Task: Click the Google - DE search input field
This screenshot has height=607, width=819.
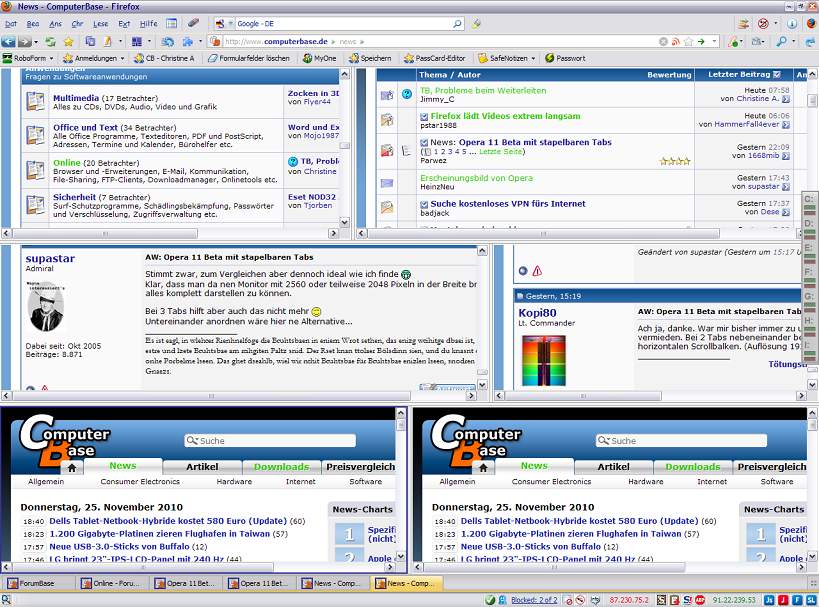Action: [x=344, y=24]
